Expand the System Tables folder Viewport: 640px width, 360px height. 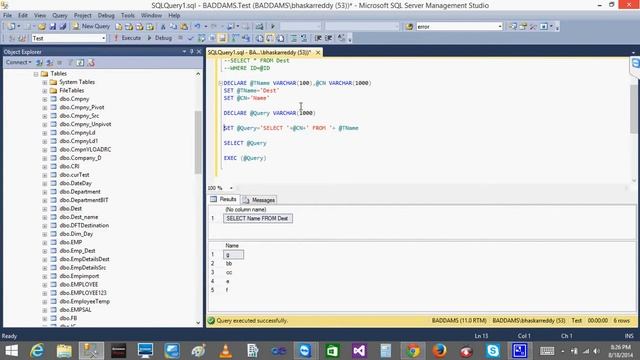tap(44, 82)
